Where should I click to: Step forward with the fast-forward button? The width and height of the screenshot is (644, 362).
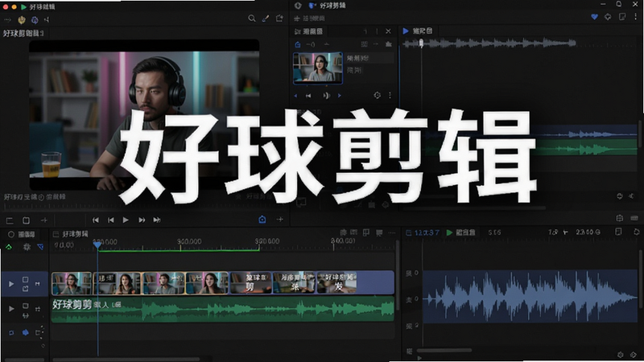click(x=142, y=220)
